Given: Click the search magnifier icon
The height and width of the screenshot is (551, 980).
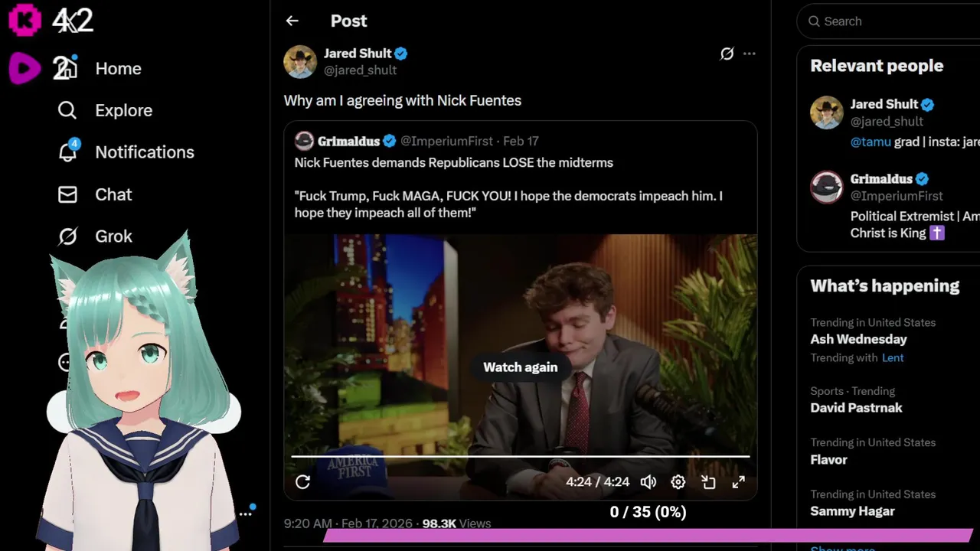Looking at the screenshot, I should coord(814,21).
